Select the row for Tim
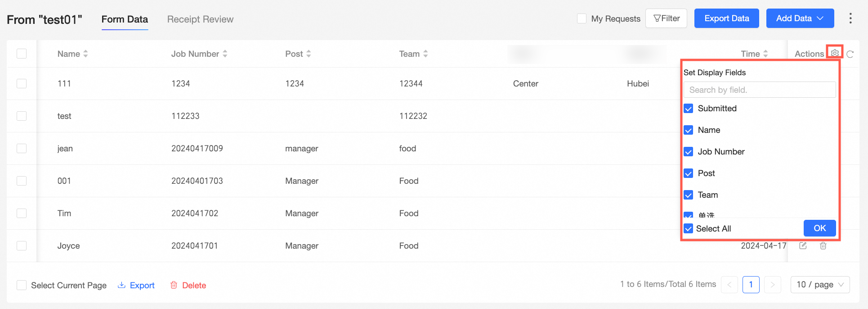This screenshot has width=868, height=309. tap(22, 213)
